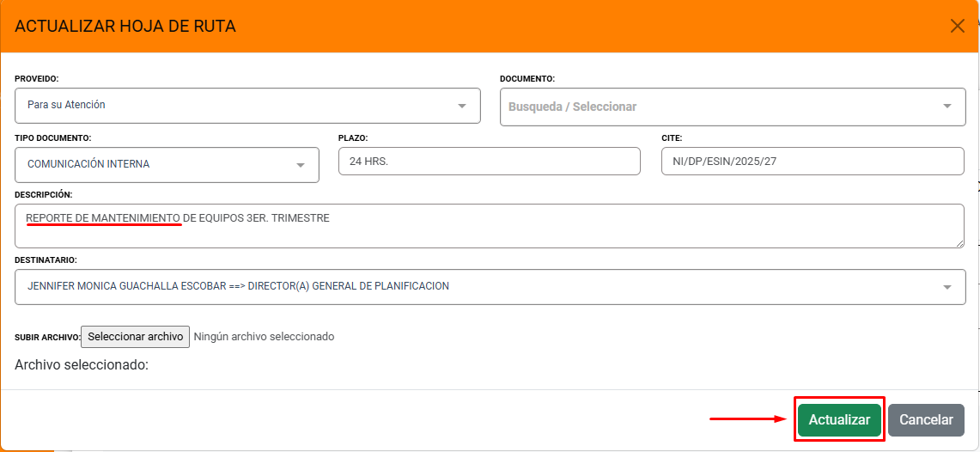Close the Actualizar Hoja de Ruta dialog
Image resolution: width=980 pixels, height=452 pixels.
click(958, 26)
